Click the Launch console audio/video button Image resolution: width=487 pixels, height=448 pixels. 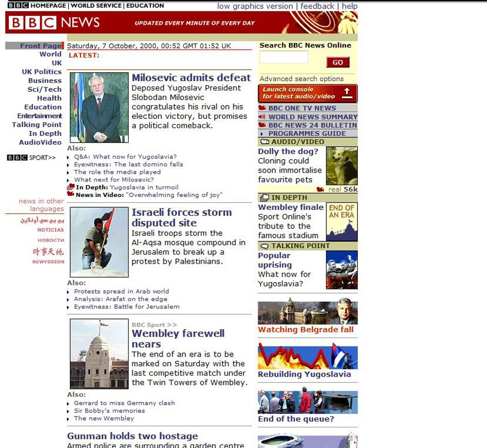[307, 94]
